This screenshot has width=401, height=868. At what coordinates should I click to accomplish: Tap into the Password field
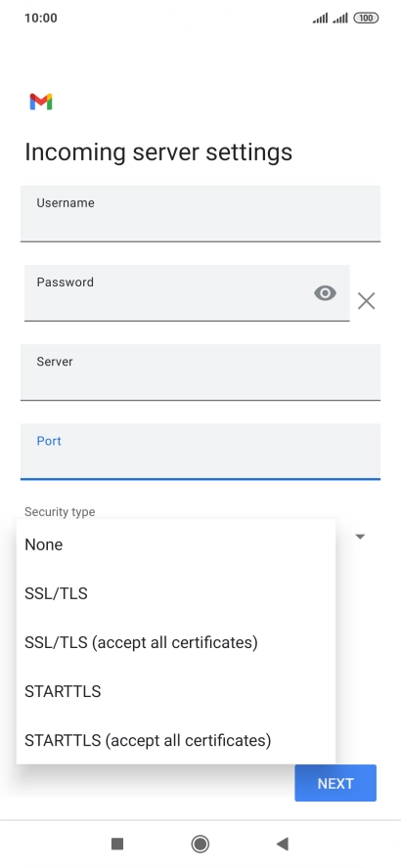coord(187,293)
